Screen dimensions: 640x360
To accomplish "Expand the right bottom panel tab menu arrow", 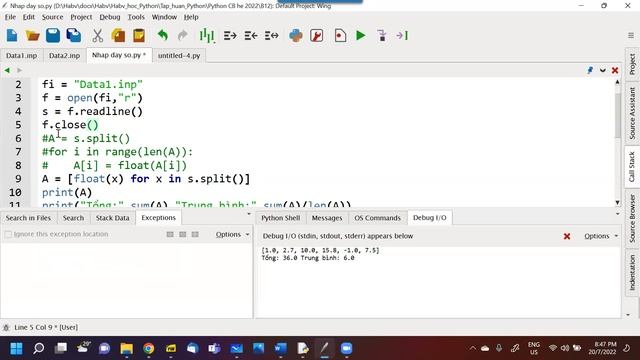I will pyautogui.click(x=618, y=214).
